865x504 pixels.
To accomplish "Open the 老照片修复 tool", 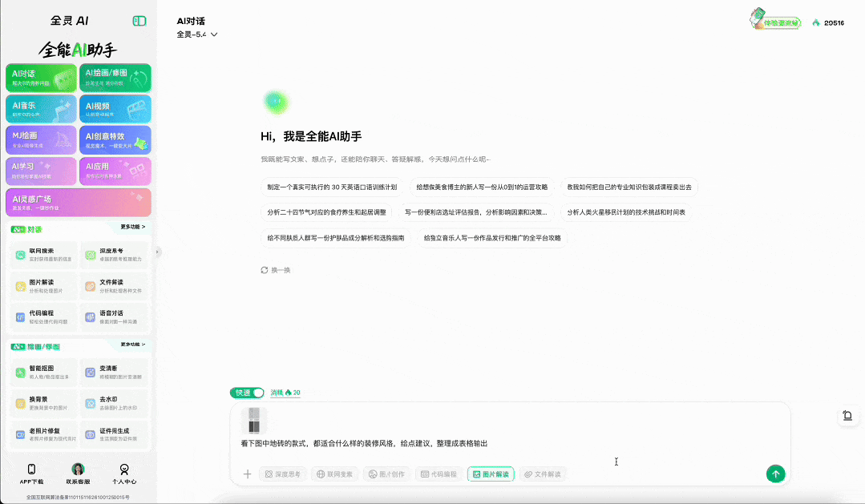I will click(44, 434).
